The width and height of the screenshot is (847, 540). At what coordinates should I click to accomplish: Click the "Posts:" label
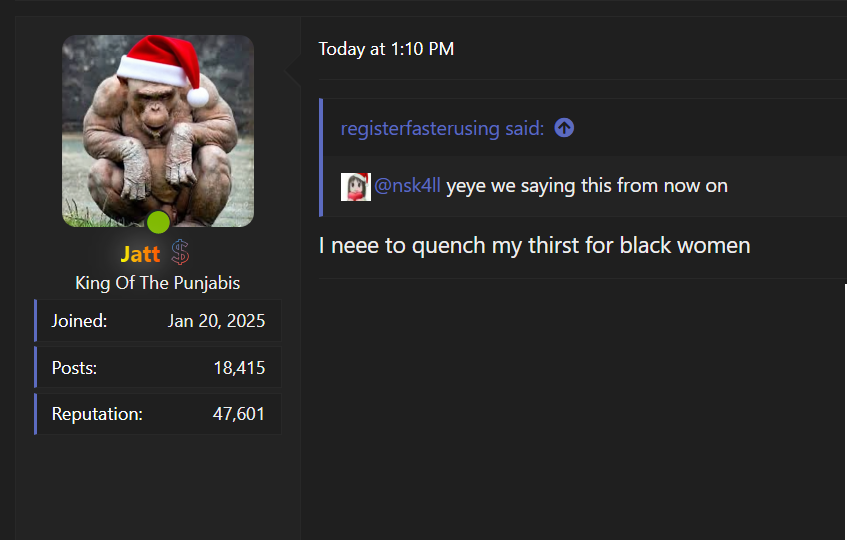click(x=74, y=368)
